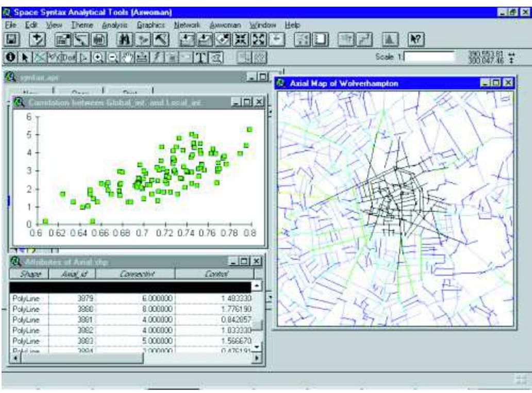Click PolyLine cell in row 3982
The height and width of the screenshot is (393, 532).
(29, 330)
